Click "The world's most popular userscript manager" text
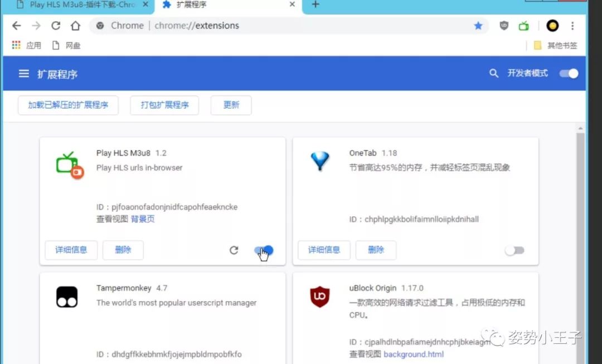Viewport: 602px width, 364px height. click(x=176, y=303)
